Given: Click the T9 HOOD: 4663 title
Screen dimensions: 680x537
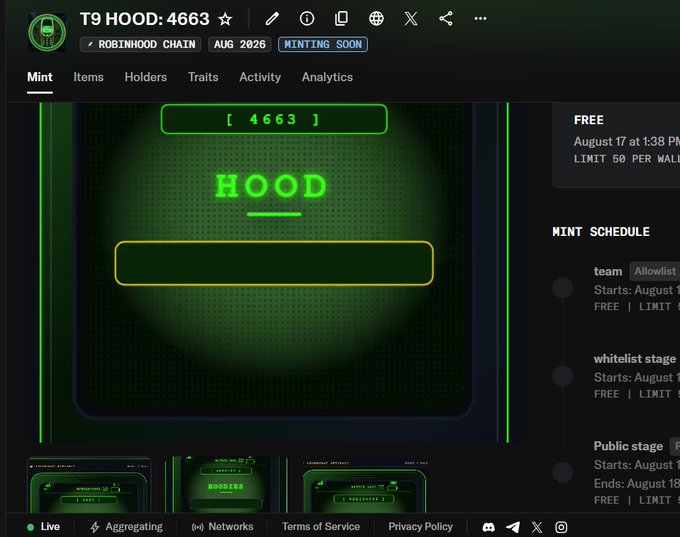Looking at the screenshot, I should click(144, 19).
